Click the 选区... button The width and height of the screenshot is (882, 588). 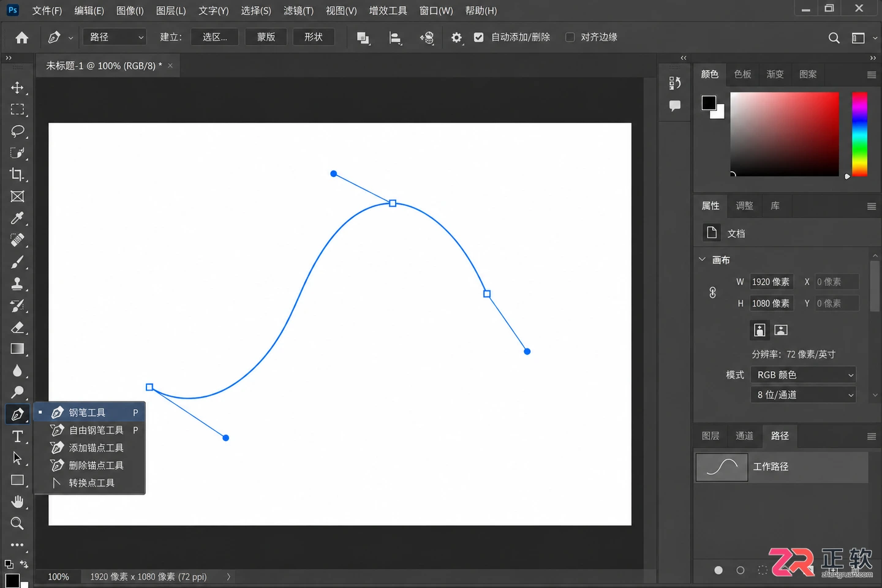(214, 37)
